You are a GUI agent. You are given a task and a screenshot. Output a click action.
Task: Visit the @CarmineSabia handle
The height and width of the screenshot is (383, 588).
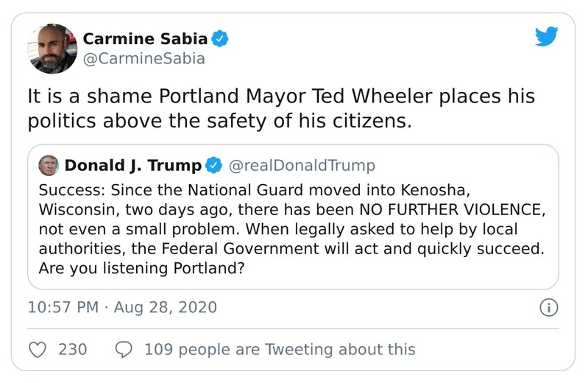click(x=144, y=58)
